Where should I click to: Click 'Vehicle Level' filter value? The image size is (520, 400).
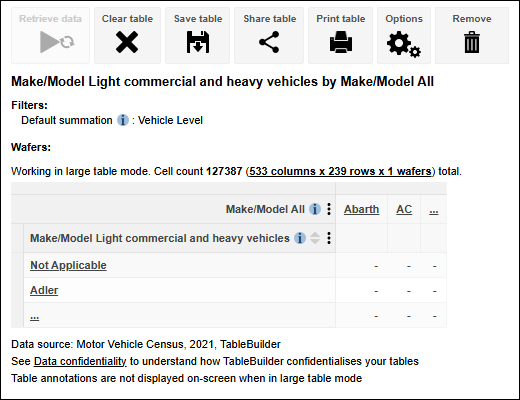tap(170, 120)
